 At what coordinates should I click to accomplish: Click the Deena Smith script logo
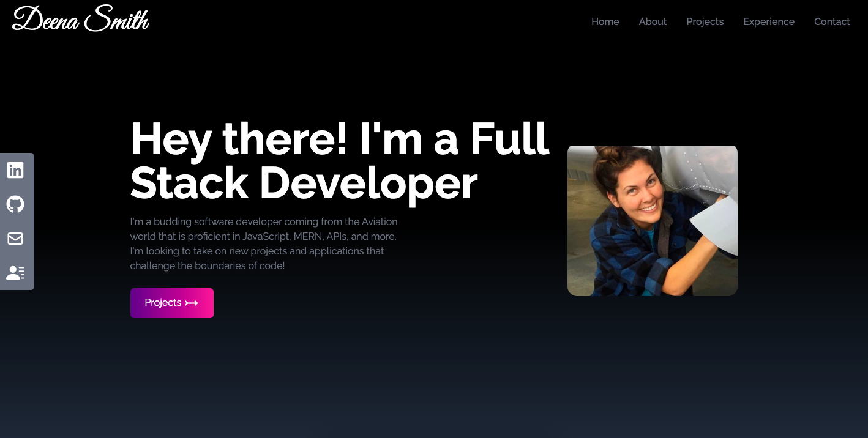pos(80,18)
